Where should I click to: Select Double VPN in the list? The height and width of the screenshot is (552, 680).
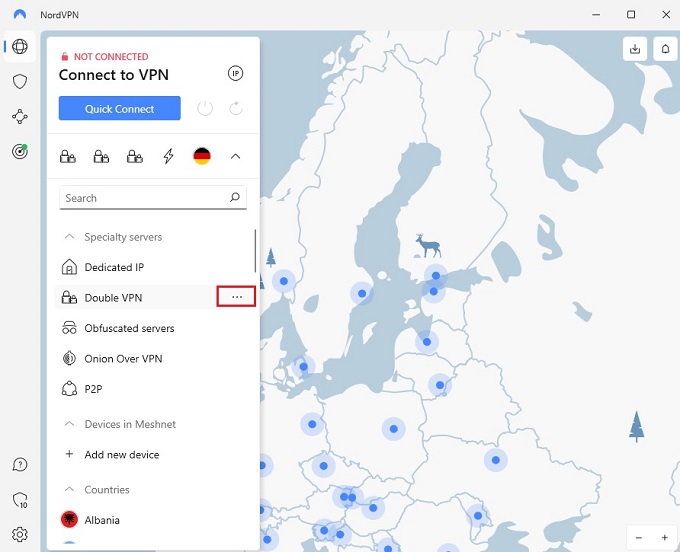point(154,297)
